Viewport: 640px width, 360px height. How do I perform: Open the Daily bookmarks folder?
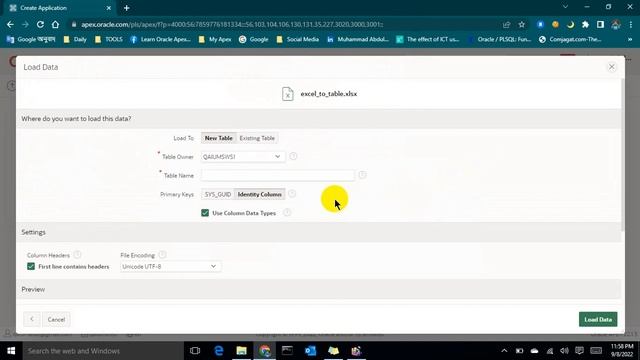click(75, 40)
